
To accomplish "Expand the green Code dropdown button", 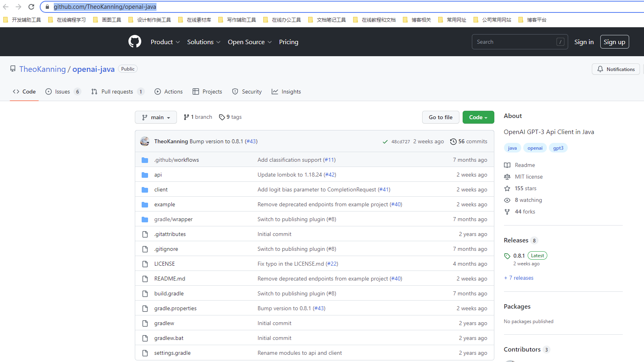I will tap(478, 117).
